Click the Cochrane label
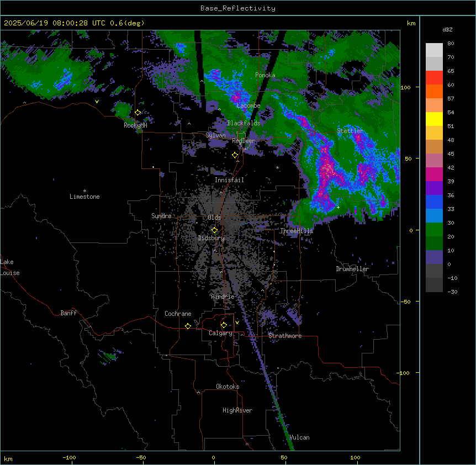 click(x=178, y=314)
